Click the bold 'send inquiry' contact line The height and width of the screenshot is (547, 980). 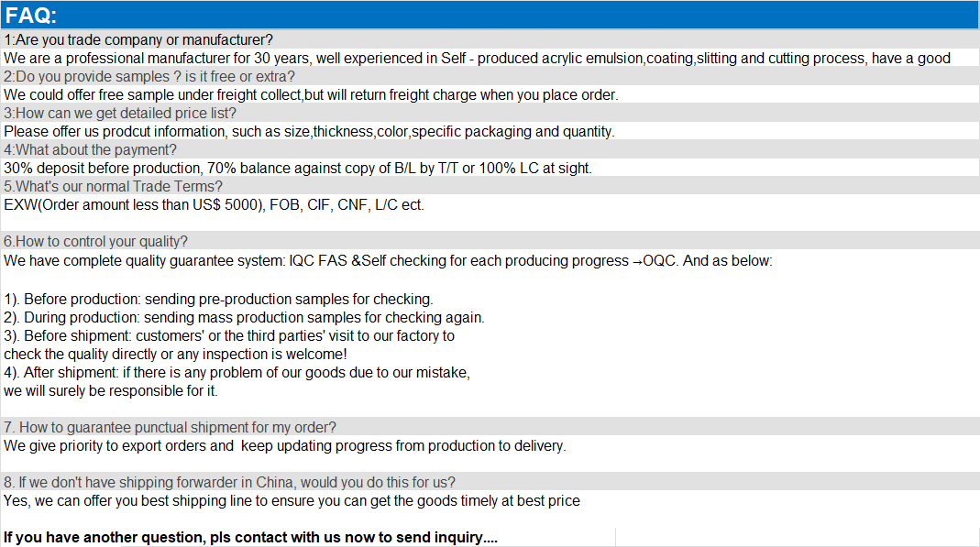250,538
